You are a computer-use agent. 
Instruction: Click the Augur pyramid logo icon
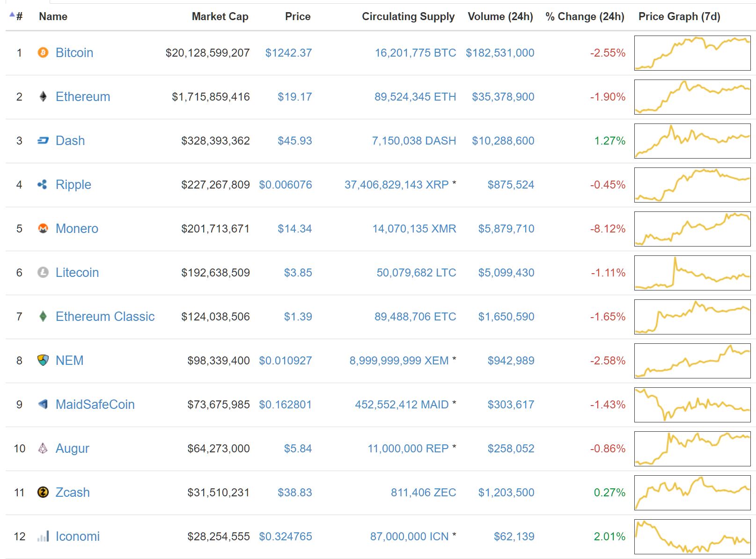click(43, 448)
